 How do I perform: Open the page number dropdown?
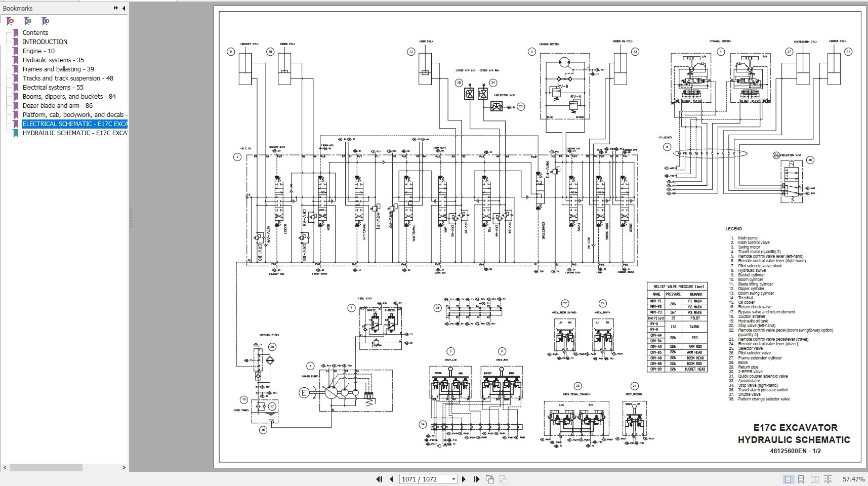[453, 478]
